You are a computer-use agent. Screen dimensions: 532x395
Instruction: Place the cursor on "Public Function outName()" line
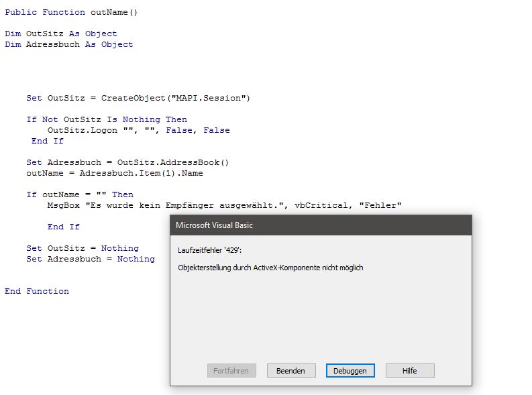pyautogui.click(x=71, y=12)
